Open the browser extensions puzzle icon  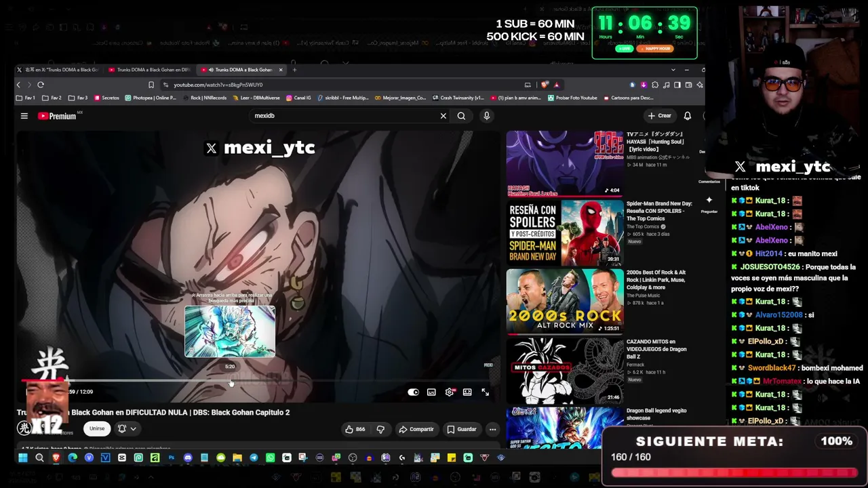654,85
